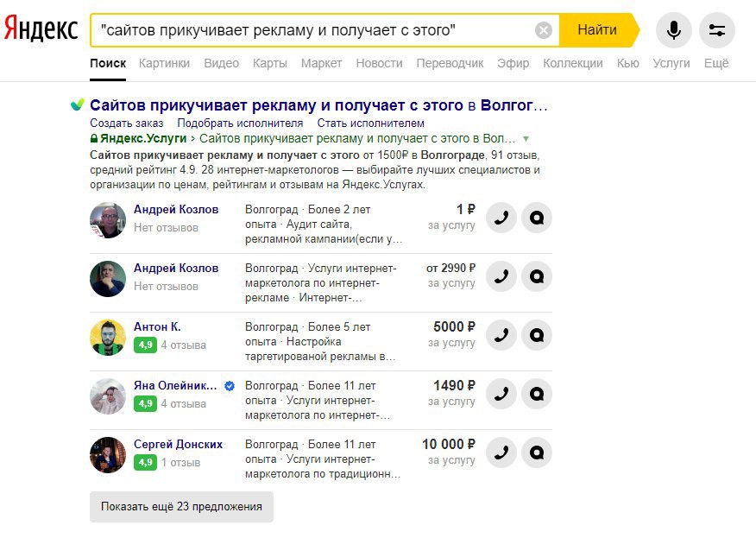Switch to the Картинки tab

click(165, 63)
